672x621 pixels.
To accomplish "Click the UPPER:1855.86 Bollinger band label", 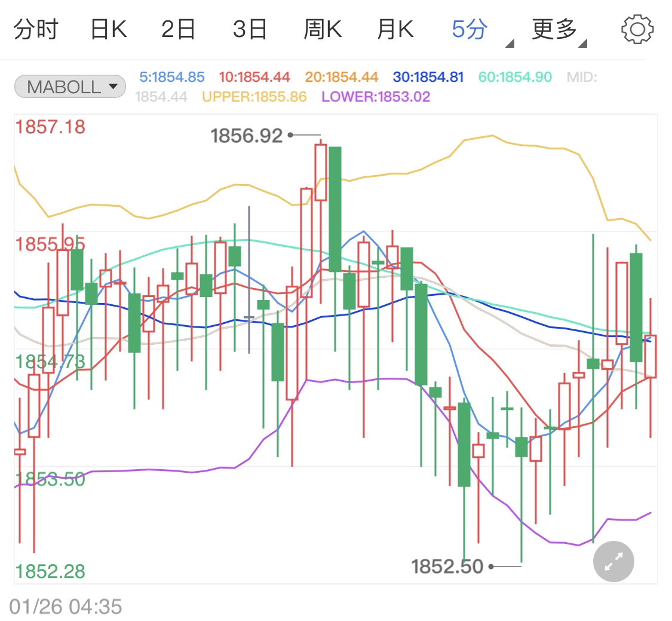I will (x=256, y=96).
